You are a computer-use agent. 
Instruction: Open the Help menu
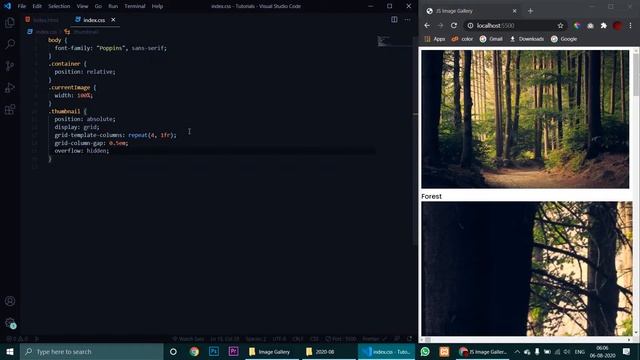(x=157, y=6)
